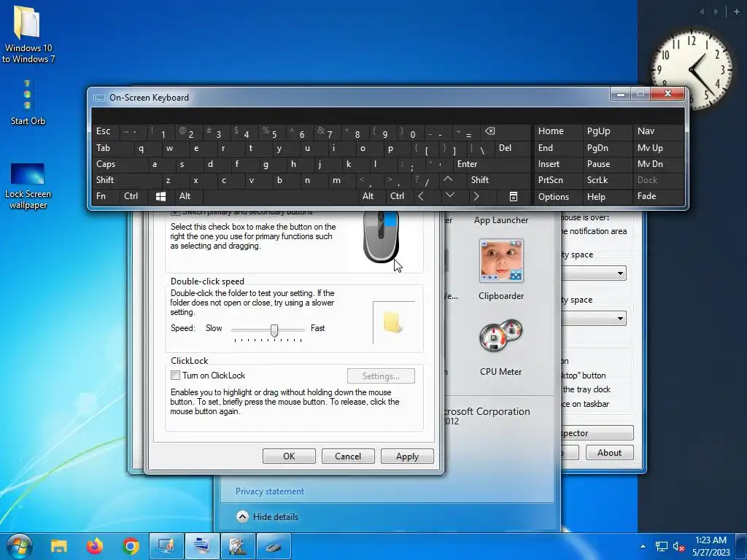Click the Windows Start orb button
This screenshot has height=560, width=747.
pyautogui.click(x=20, y=545)
